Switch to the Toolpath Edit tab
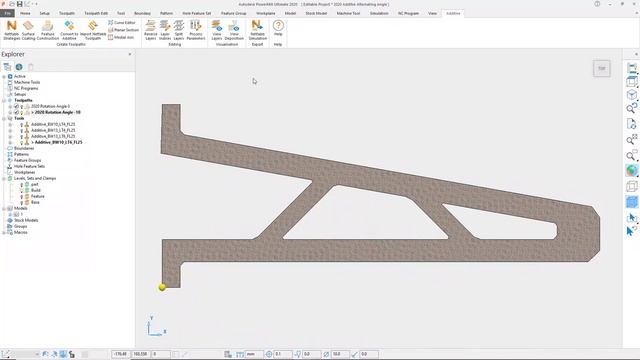The width and height of the screenshot is (640, 360). (96, 13)
